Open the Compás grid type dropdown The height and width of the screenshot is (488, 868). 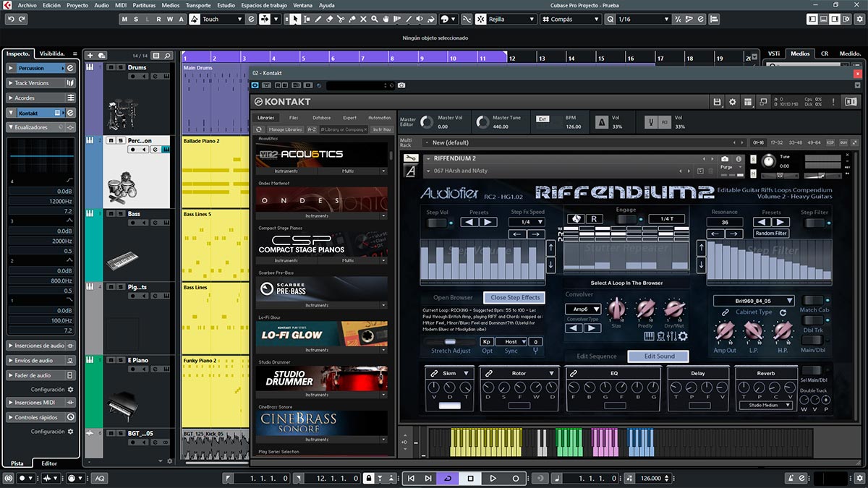point(570,19)
